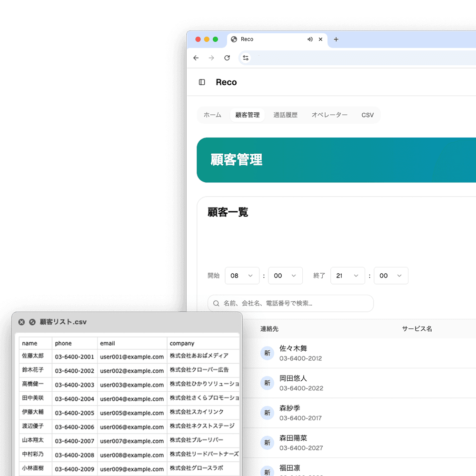
Task: Navigate back using the browser back arrow
Action: tap(196, 58)
